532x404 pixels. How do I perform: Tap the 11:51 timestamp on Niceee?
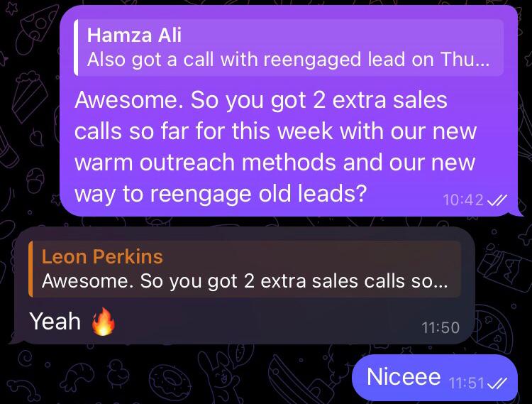467,383
